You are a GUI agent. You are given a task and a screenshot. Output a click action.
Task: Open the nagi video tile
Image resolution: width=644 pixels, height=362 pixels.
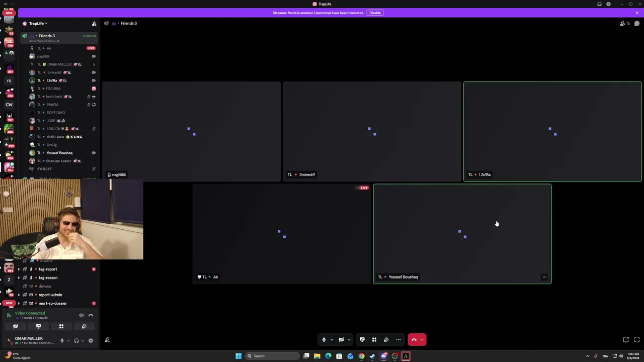(191, 131)
